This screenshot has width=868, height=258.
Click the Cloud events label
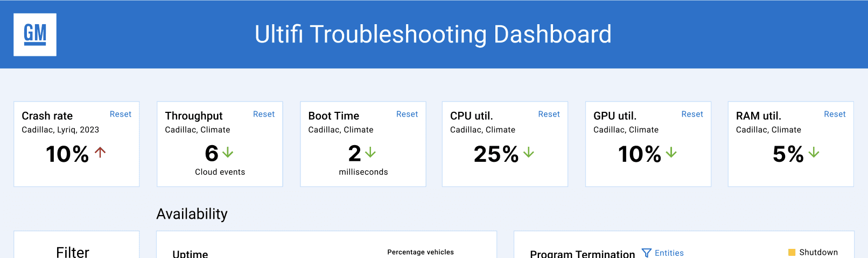(x=220, y=172)
